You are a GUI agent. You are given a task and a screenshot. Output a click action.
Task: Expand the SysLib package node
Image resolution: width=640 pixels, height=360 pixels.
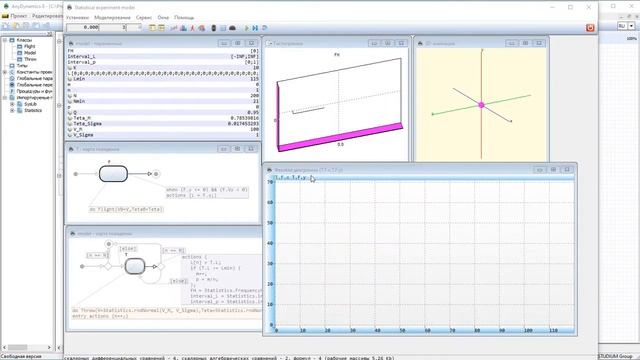pyautogui.click(x=12, y=104)
